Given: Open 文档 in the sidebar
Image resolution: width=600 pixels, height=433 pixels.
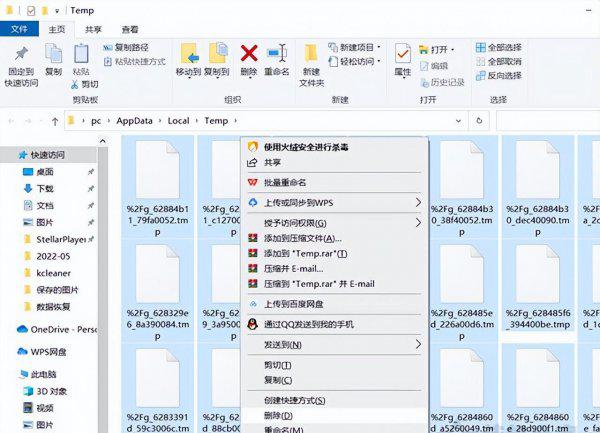Looking at the screenshot, I should tap(45, 206).
